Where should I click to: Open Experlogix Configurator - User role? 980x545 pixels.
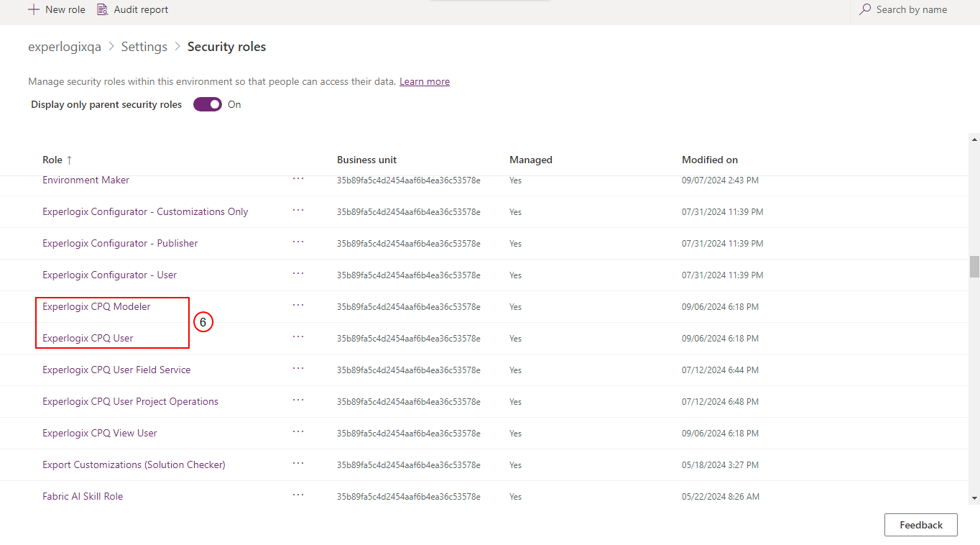click(109, 275)
